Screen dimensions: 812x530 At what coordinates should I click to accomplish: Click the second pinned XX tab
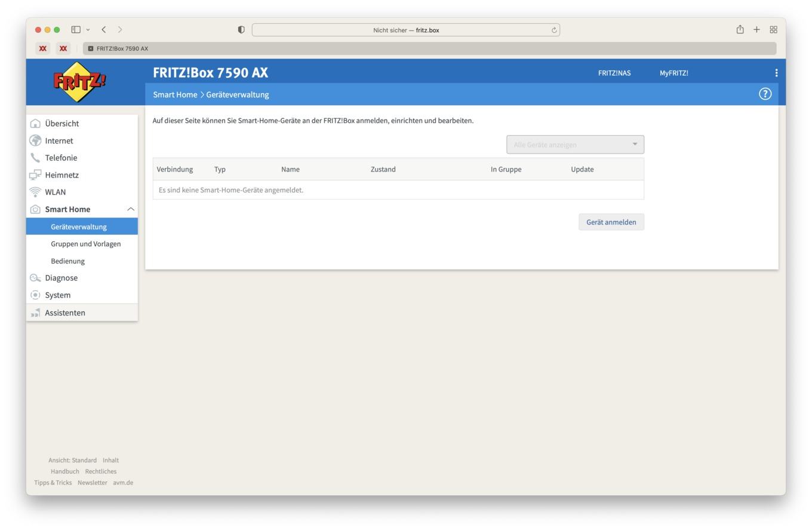63,48
